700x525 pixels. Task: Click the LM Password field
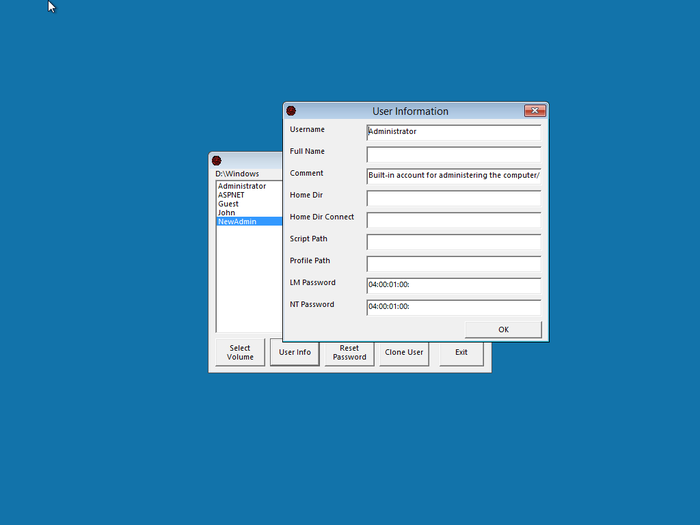454,285
